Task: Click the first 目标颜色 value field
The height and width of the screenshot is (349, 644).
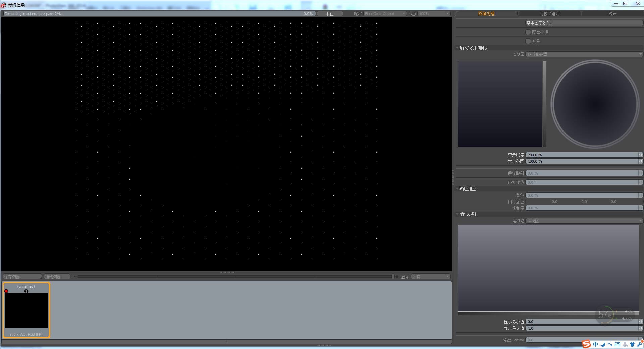Action: (x=554, y=202)
